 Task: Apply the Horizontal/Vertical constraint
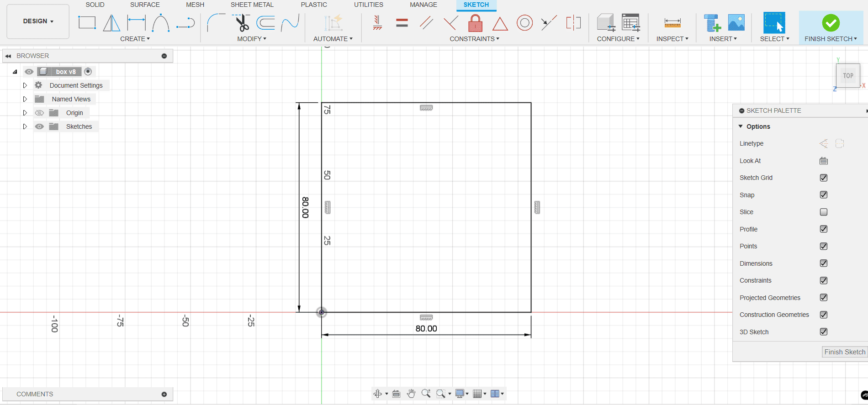(x=377, y=22)
